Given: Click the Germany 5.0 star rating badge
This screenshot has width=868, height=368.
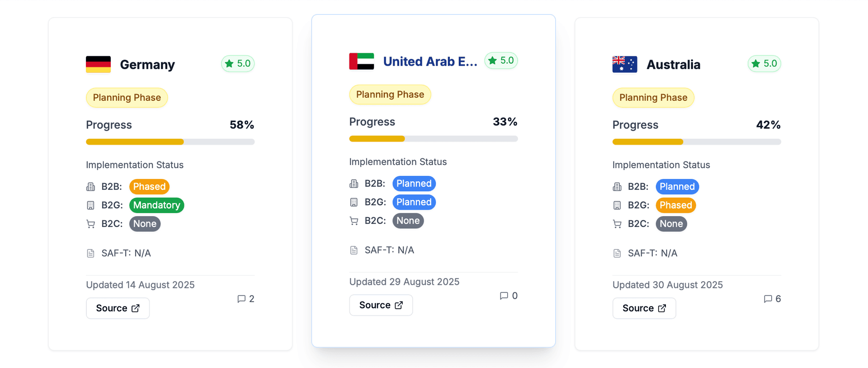Looking at the screenshot, I should coord(238,64).
